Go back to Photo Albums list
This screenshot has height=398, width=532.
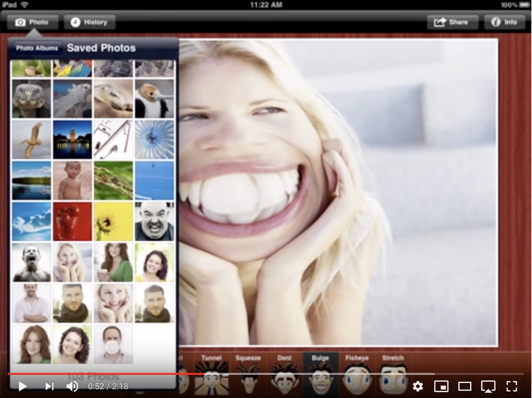[x=37, y=48]
